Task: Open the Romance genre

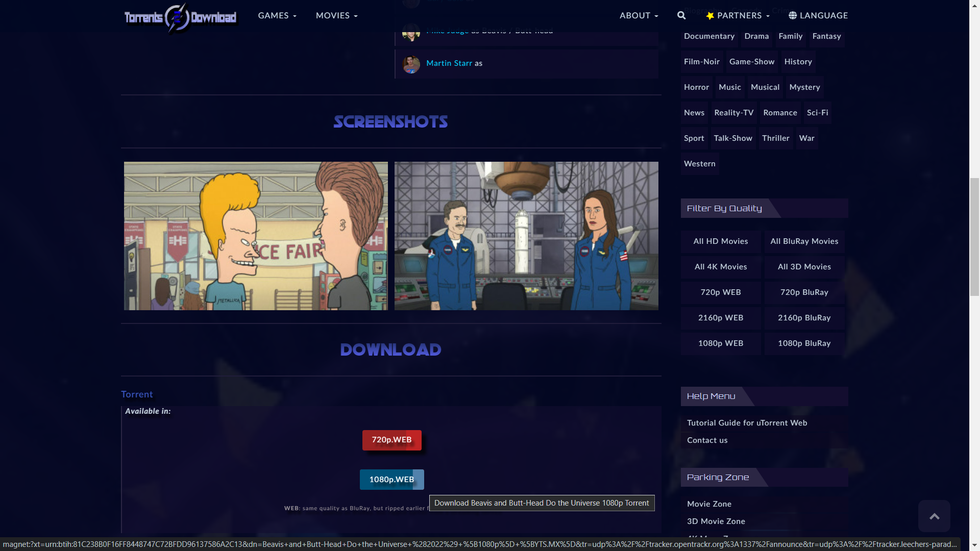Action: click(780, 113)
